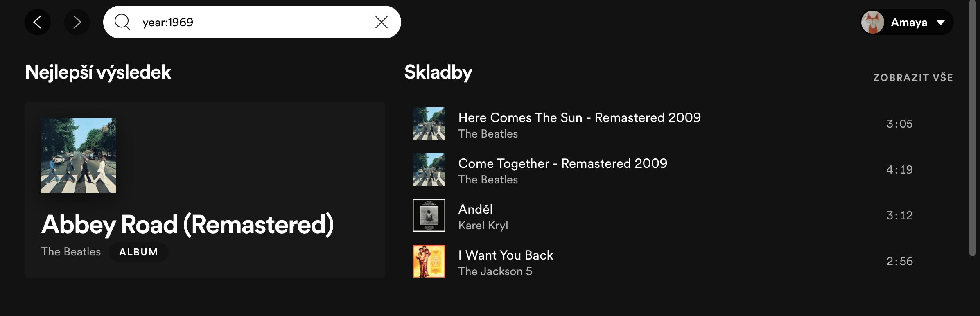The height and width of the screenshot is (316, 980).
Task: Click the Anděl track album art
Action: click(429, 215)
